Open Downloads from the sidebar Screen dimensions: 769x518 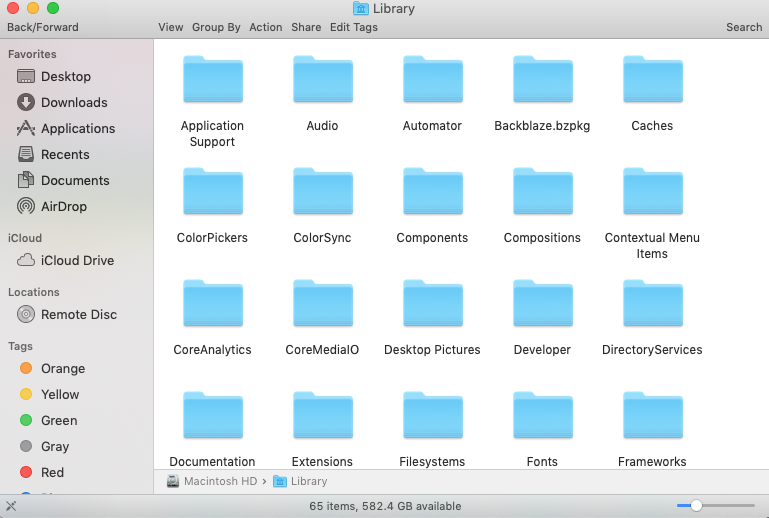click(x=62, y=103)
